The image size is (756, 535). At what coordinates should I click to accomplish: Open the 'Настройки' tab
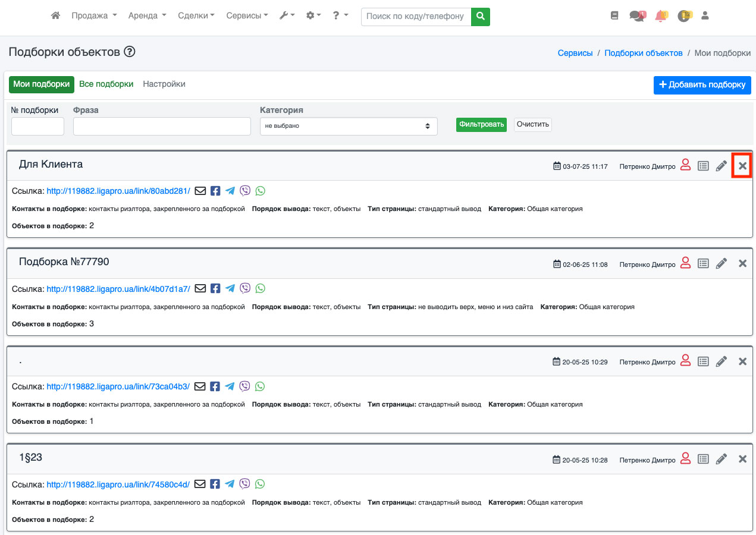point(164,84)
